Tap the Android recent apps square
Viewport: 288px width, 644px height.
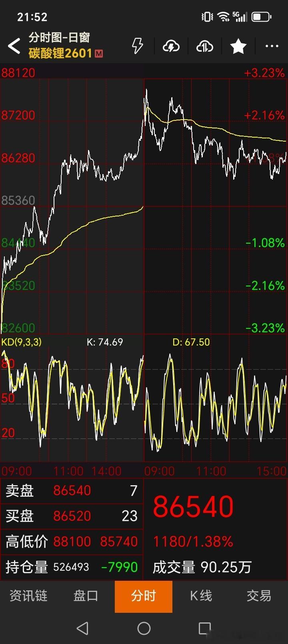tap(205, 628)
